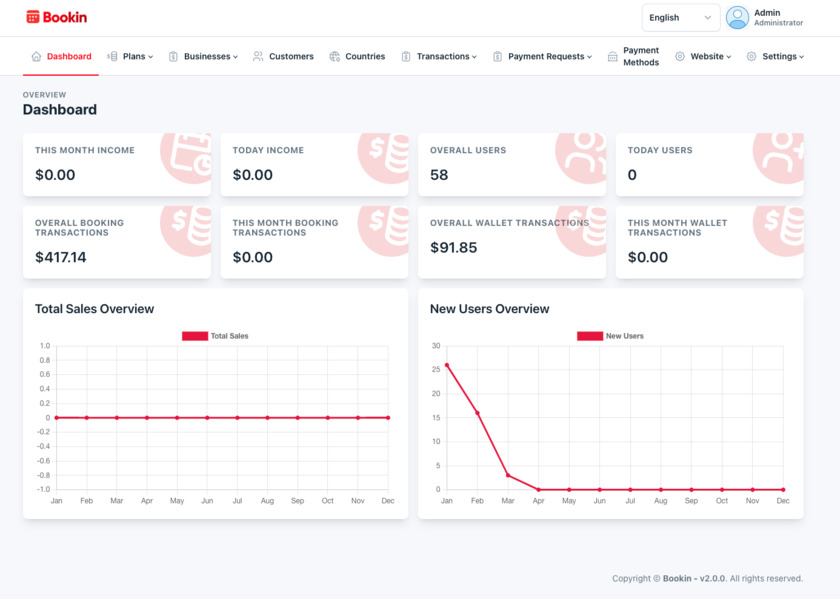This screenshot has width=840, height=599.
Task: Open the Settings menu
Action: 776,56
